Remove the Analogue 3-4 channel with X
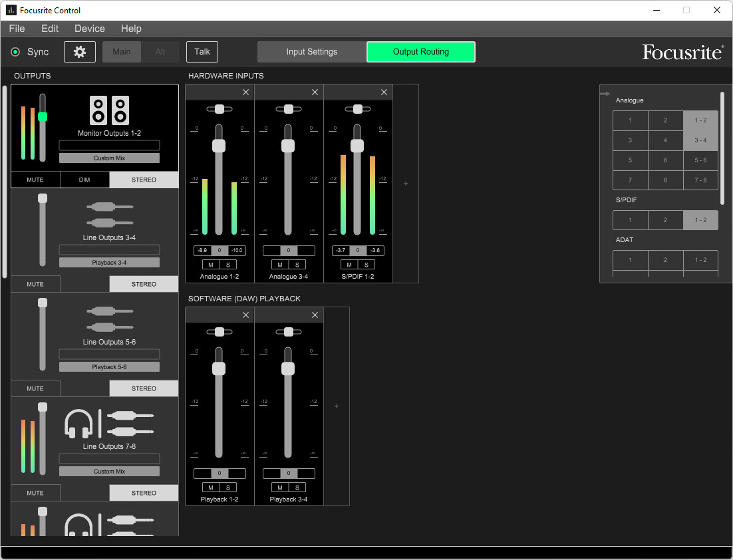Viewport: 733px width, 560px height. [x=315, y=92]
